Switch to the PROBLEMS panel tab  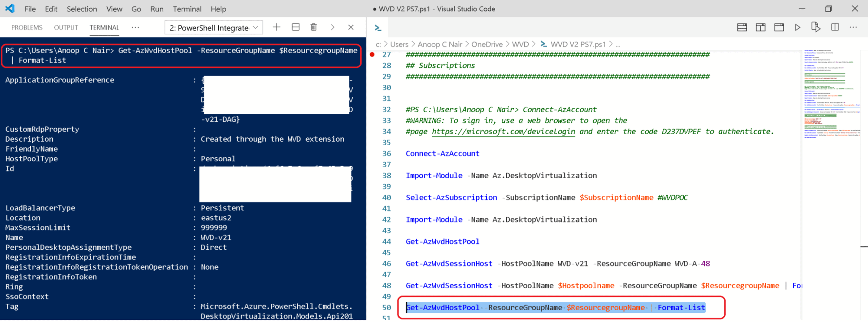[27, 27]
